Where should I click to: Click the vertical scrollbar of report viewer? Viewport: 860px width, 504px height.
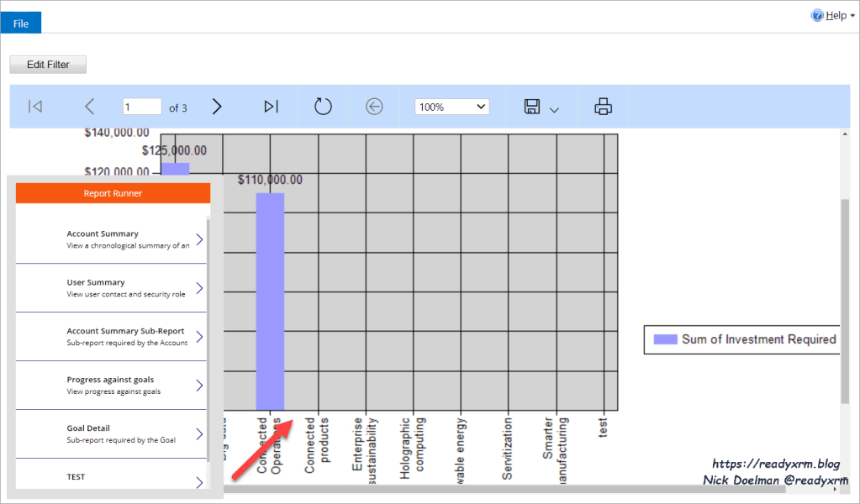pos(845,302)
